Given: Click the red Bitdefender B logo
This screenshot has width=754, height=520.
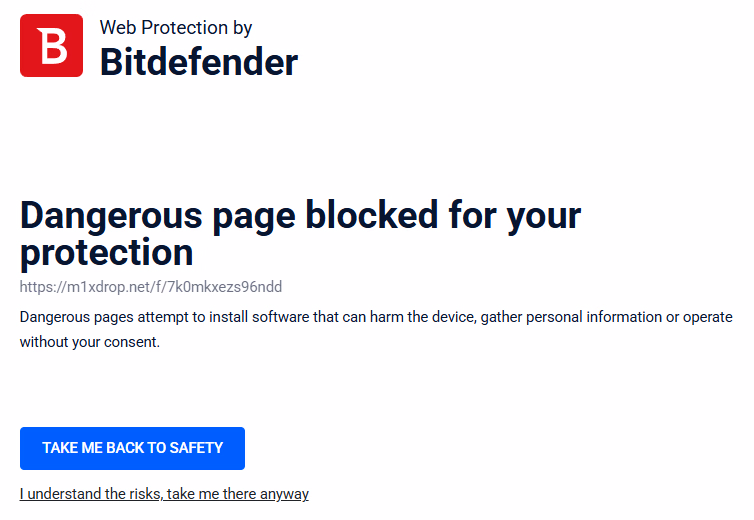Looking at the screenshot, I should coord(51,46).
